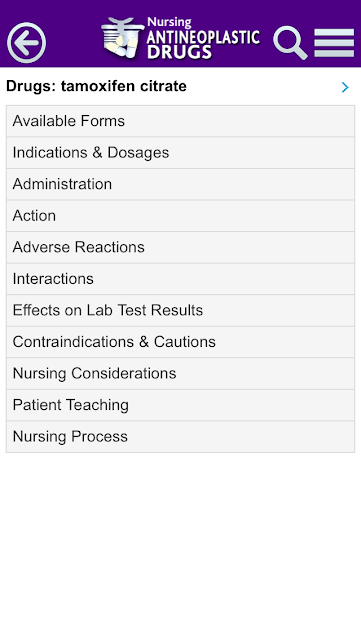Open the hamburger menu icon
The height and width of the screenshot is (640, 361).
334,42
